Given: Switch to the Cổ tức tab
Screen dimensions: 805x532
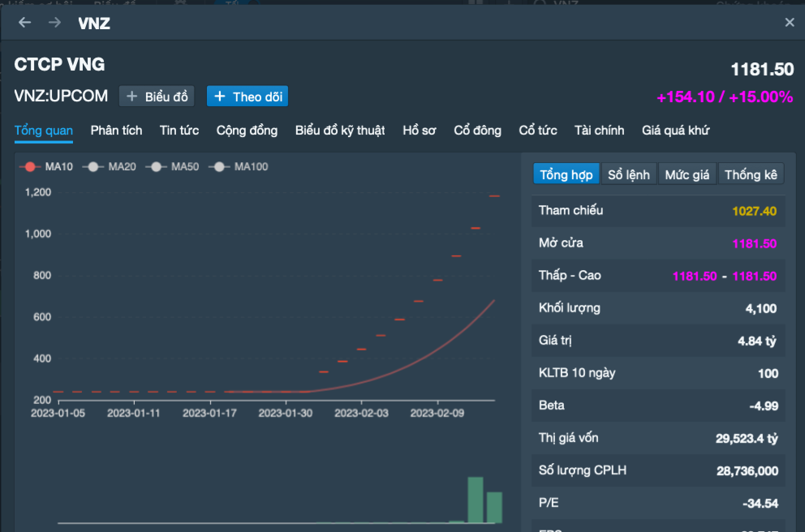Looking at the screenshot, I should tap(538, 131).
